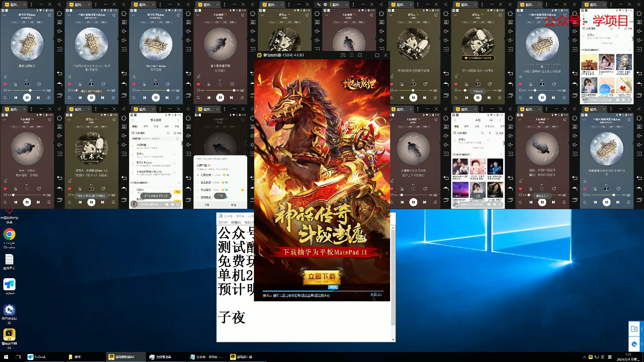The width and height of the screenshot is (644, 362).
Task: Open Google Chrome desktop shortcut
Action: [9, 238]
